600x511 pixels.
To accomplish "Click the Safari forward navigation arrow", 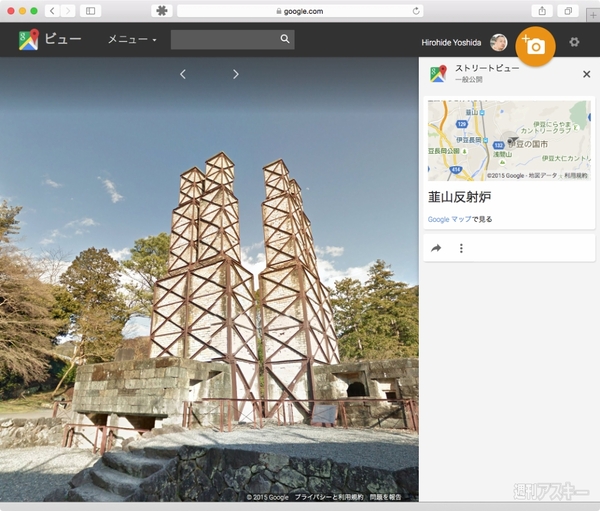I will [68, 11].
